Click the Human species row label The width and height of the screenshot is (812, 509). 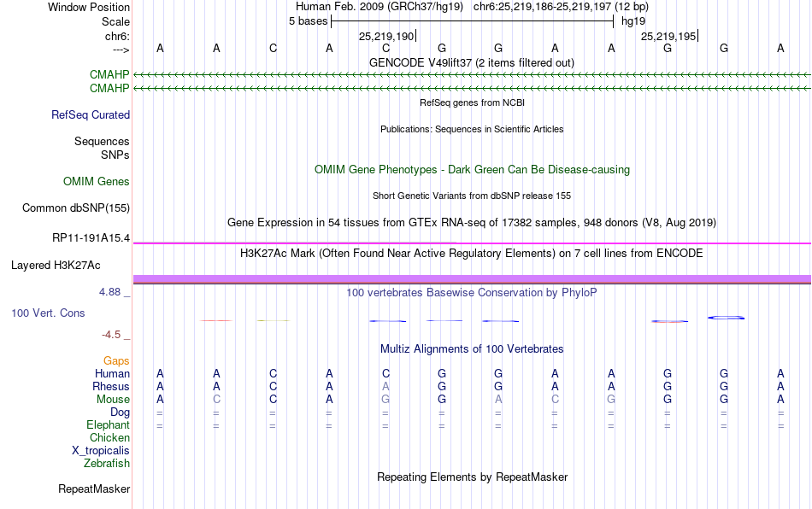coord(112,373)
